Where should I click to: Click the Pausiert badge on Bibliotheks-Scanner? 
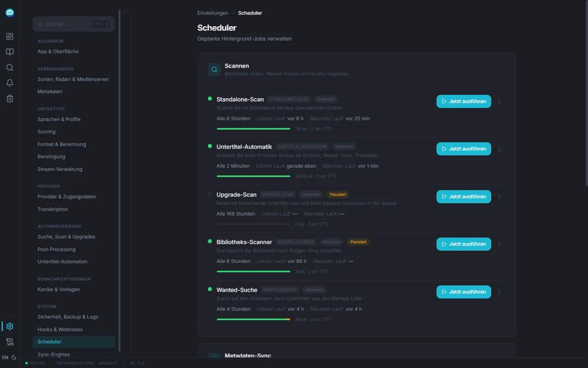click(359, 242)
